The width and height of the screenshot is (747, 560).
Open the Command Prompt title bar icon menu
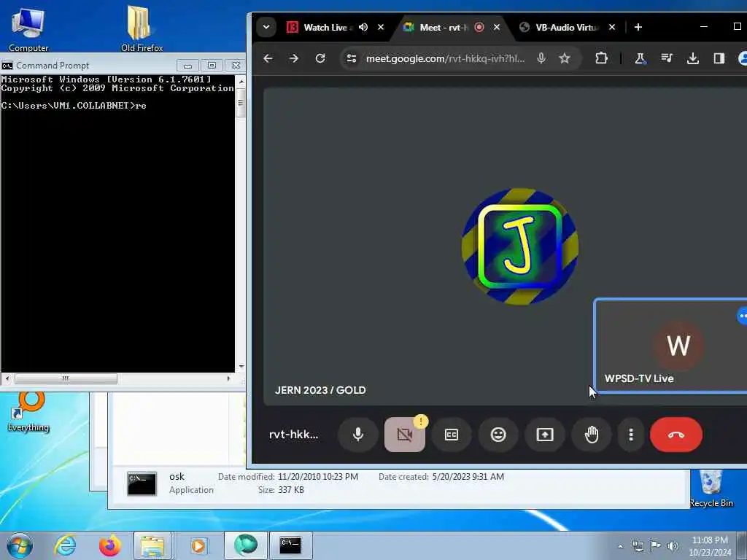coord(7,65)
